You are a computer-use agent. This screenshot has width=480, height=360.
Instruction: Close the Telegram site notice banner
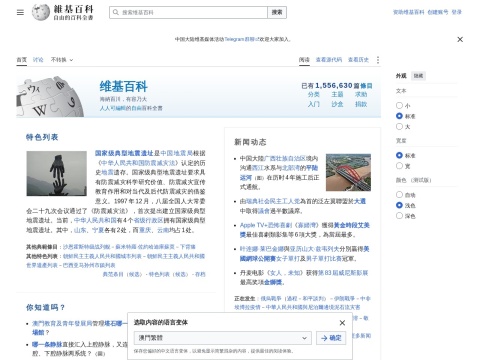coord(460,39)
